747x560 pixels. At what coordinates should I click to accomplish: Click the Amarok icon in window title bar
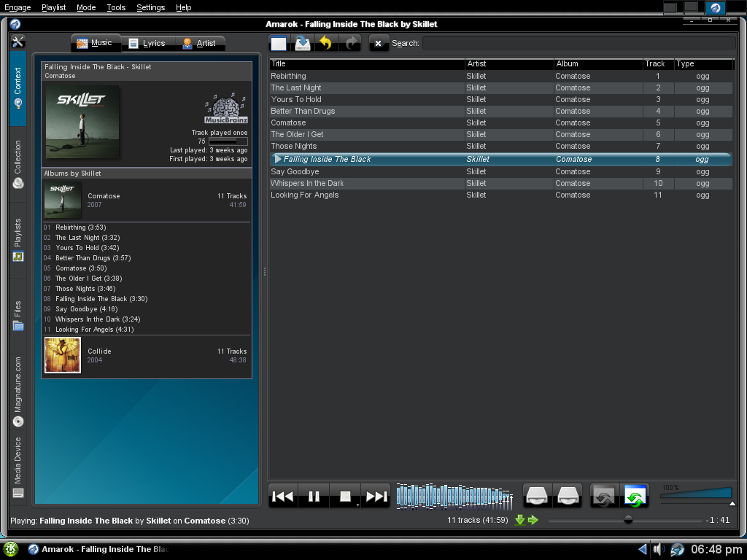click(15, 24)
